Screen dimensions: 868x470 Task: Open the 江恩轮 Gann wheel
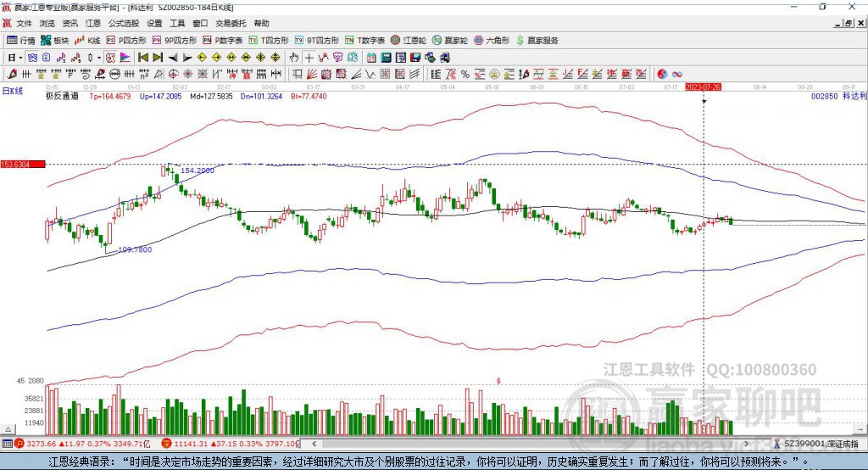tap(409, 41)
